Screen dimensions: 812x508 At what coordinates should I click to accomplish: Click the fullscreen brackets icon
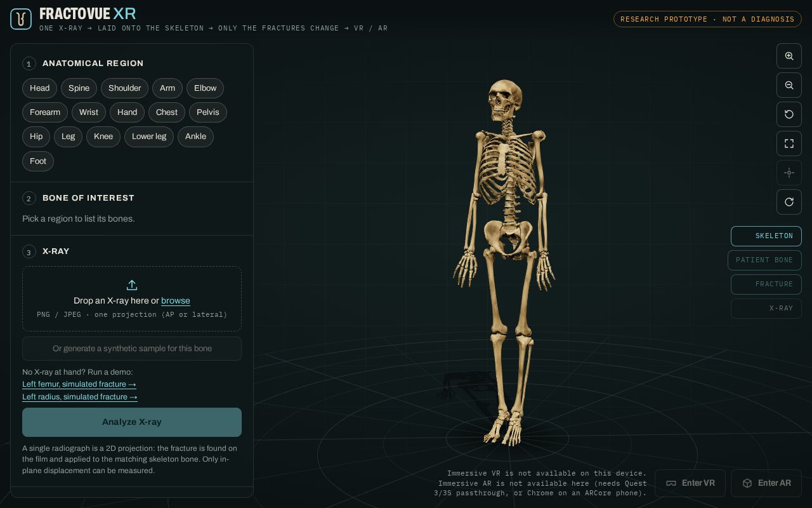(789, 144)
